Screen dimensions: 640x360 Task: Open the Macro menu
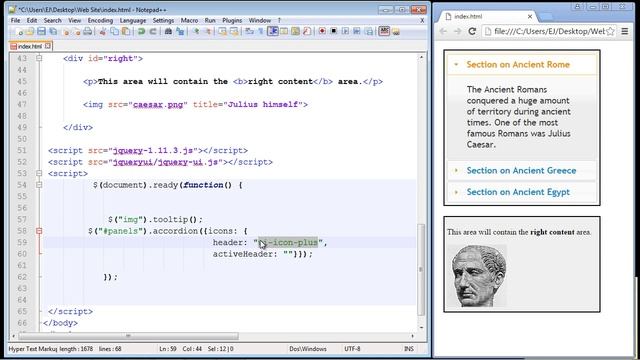[189, 20]
